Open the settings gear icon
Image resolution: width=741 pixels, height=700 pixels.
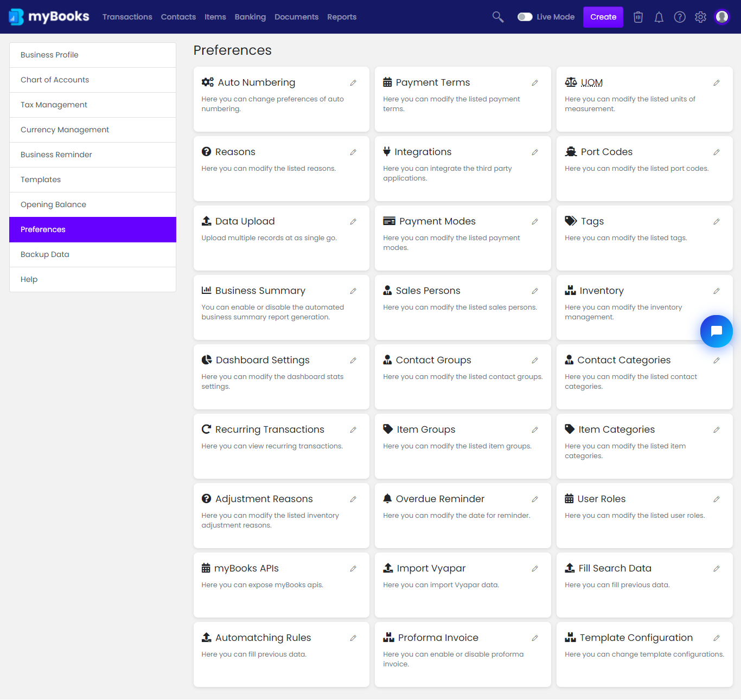pyautogui.click(x=701, y=17)
